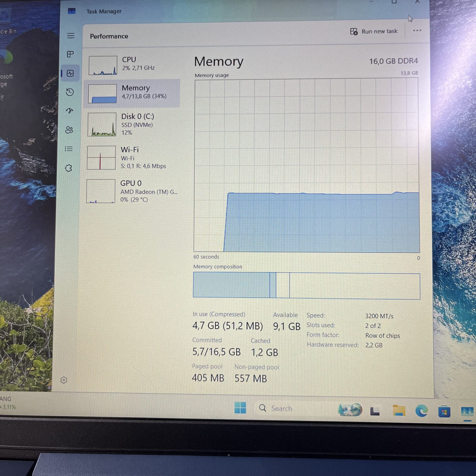Click the In use segment of memory composition
The height and width of the screenshot is (476, 476).
pyautogui.click(x=231, y=285)
